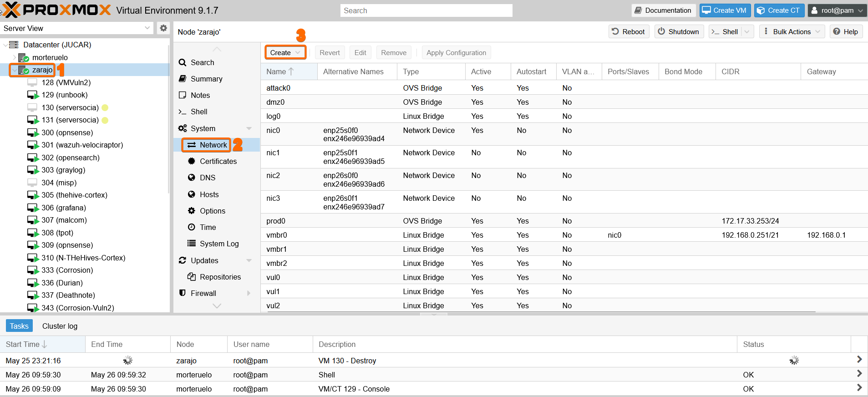Open the root@pam user menu
Screen dimensions: 868x397
837,10
